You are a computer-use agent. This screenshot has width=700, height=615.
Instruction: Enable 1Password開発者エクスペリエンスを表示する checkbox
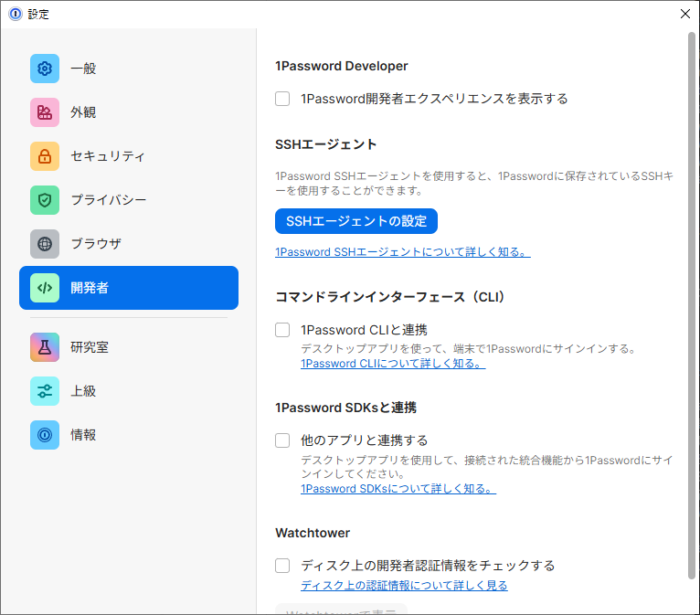[x=283, y=99]
